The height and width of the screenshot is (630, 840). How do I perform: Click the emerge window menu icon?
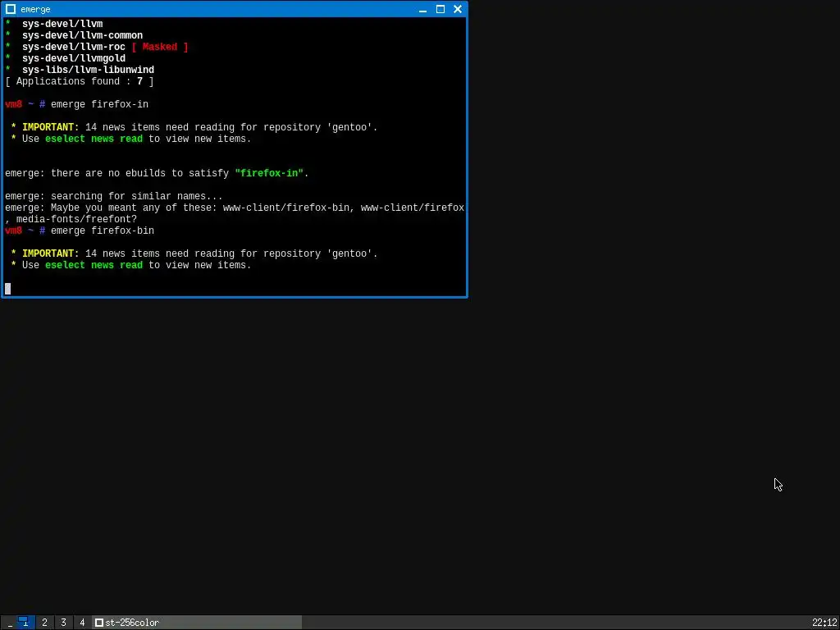tap(11, 9)
